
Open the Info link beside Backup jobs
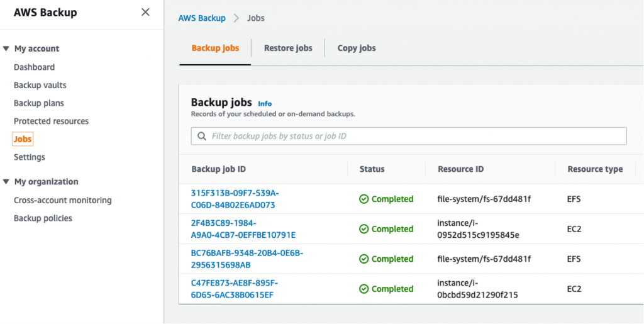tap(265, 104)
